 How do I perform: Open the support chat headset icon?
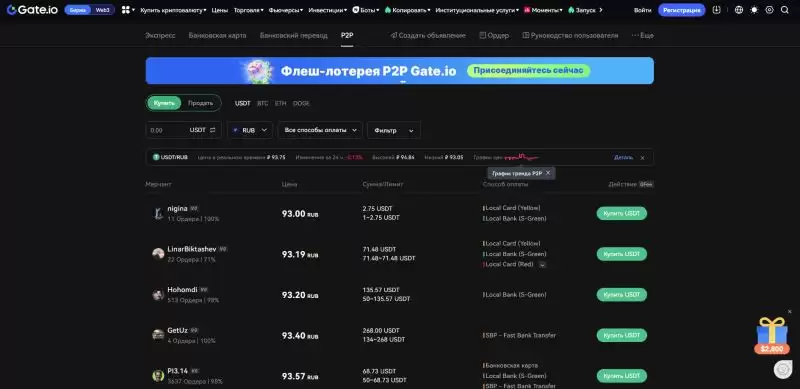click(x=783, y=370)
